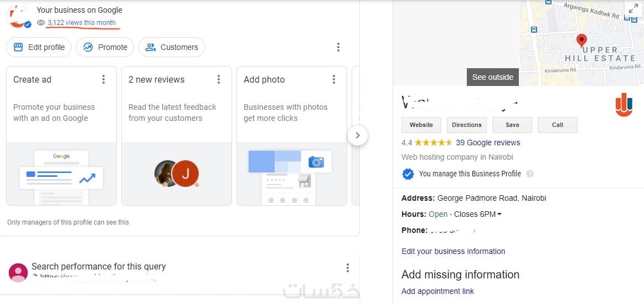Open the Customers chip
644x305 pixels.
[x=172, y=47]
